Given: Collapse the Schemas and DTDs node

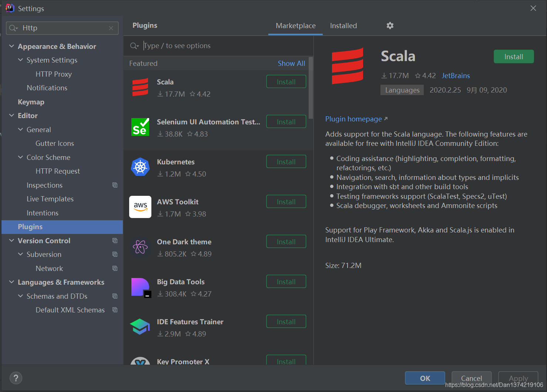Looking at the screenshot, I should (20, 296).
